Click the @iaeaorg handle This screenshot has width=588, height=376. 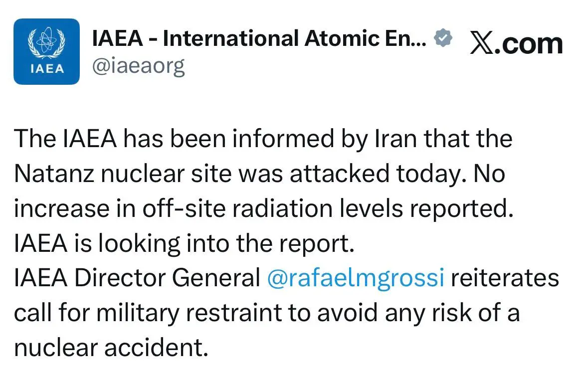click(138, 65)
